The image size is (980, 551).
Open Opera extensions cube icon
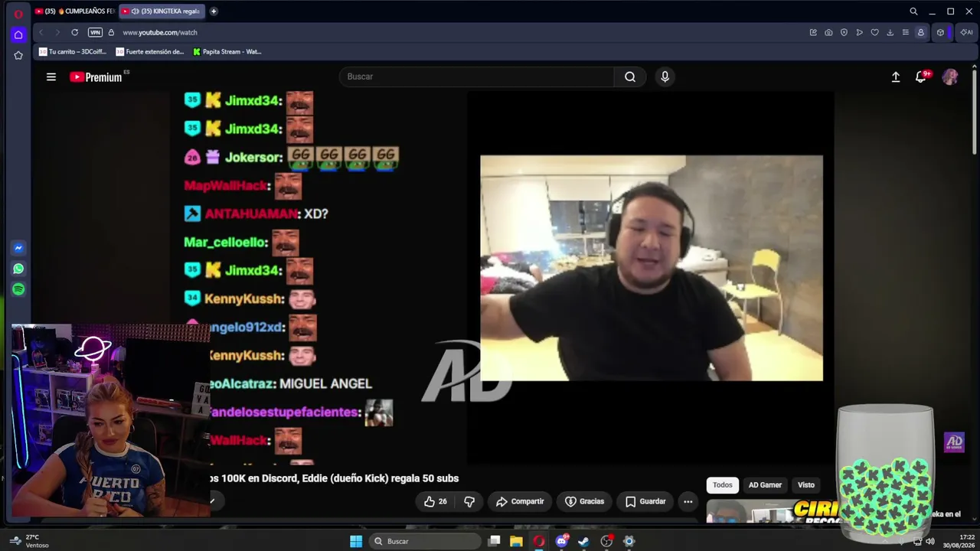point(940,32)
